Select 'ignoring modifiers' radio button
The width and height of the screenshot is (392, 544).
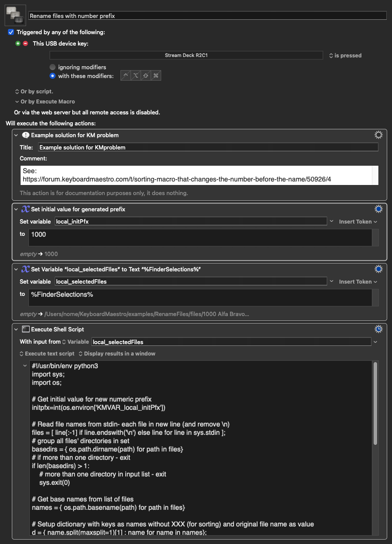click(53, 67)
